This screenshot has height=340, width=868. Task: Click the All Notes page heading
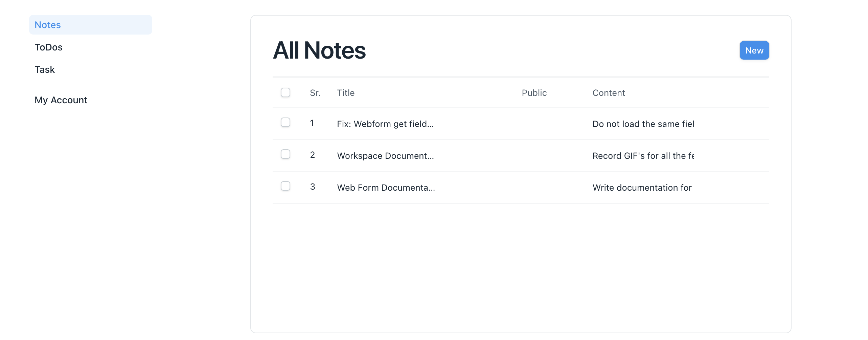point(319,50)
